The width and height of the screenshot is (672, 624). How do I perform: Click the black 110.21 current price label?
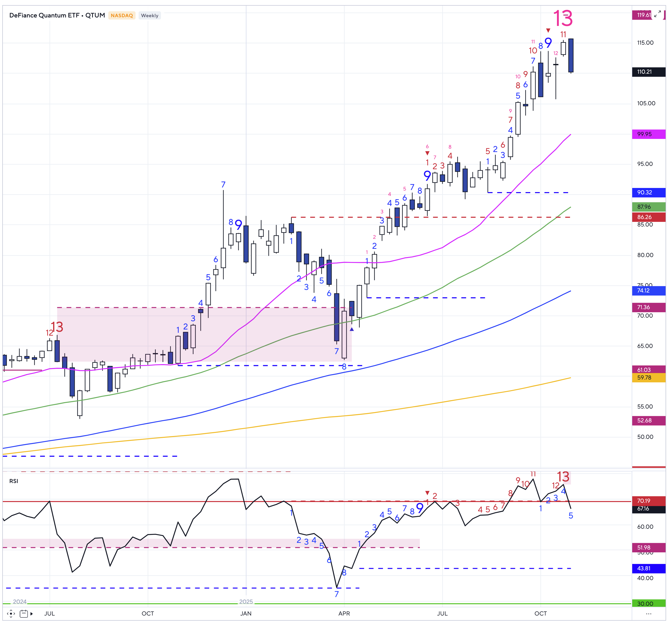tap(648, 72)
